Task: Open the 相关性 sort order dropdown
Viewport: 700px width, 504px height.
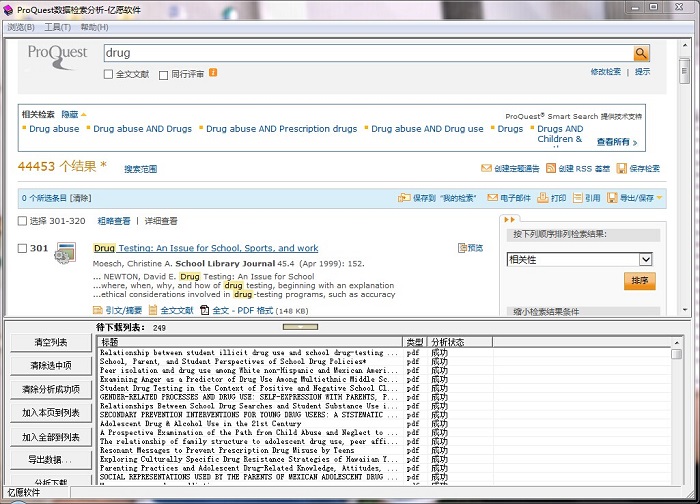Action: (x=646, y=259)
